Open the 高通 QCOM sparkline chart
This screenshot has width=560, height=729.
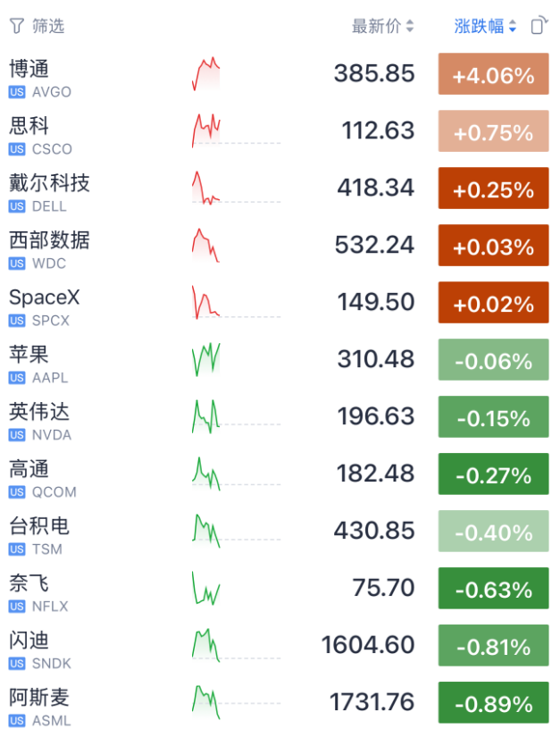(206, 473)
